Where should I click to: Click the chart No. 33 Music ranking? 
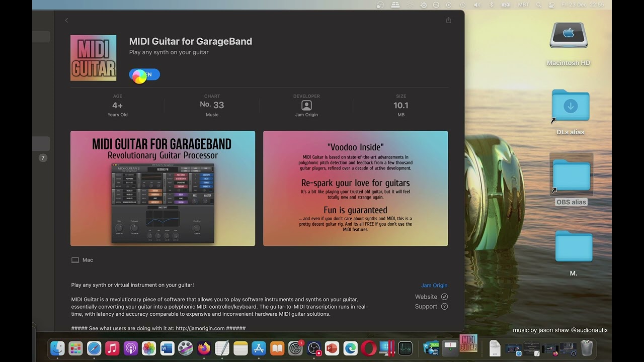click(x=212, y=105)
